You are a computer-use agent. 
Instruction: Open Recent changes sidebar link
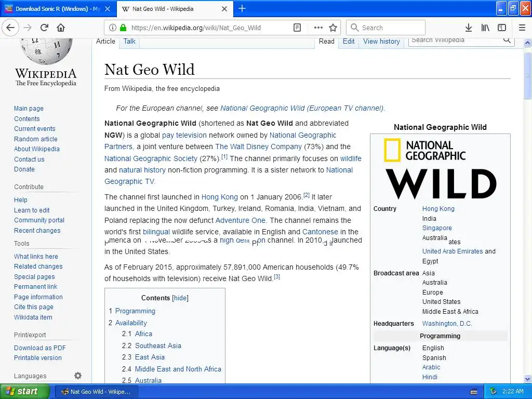tap(37, 231)
